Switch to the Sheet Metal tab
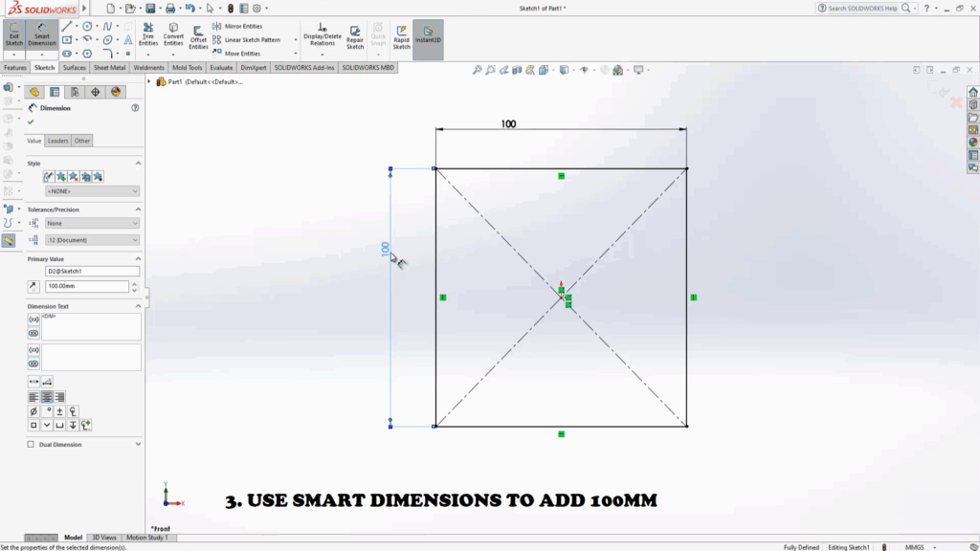The height and width of the screenshot is (551, 980). point(109,68)
